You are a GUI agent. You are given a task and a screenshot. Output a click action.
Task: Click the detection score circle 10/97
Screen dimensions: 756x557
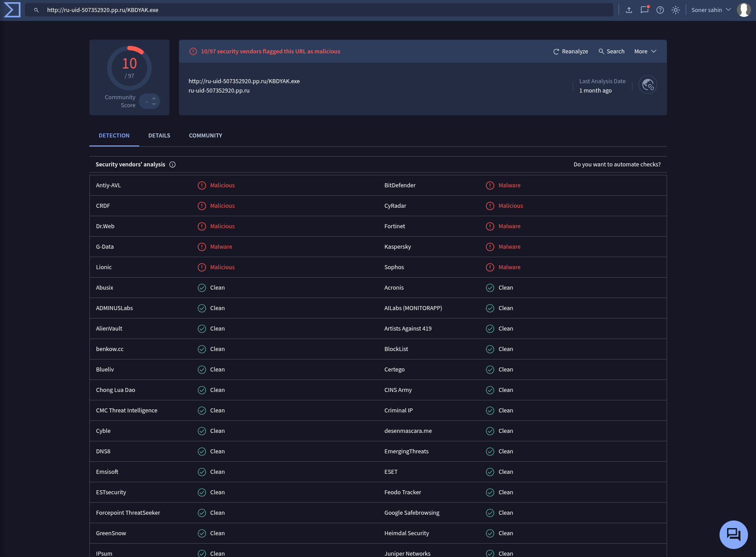click(129, 68)
